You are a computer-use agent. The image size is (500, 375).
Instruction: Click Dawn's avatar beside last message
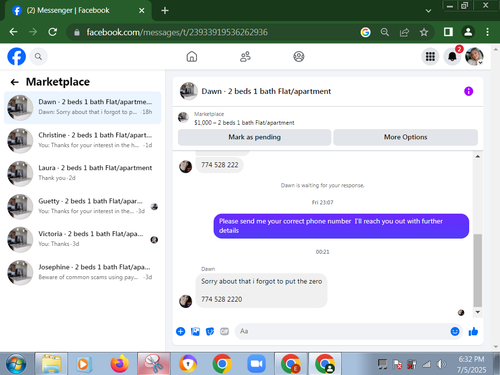(x=186, y=301)
